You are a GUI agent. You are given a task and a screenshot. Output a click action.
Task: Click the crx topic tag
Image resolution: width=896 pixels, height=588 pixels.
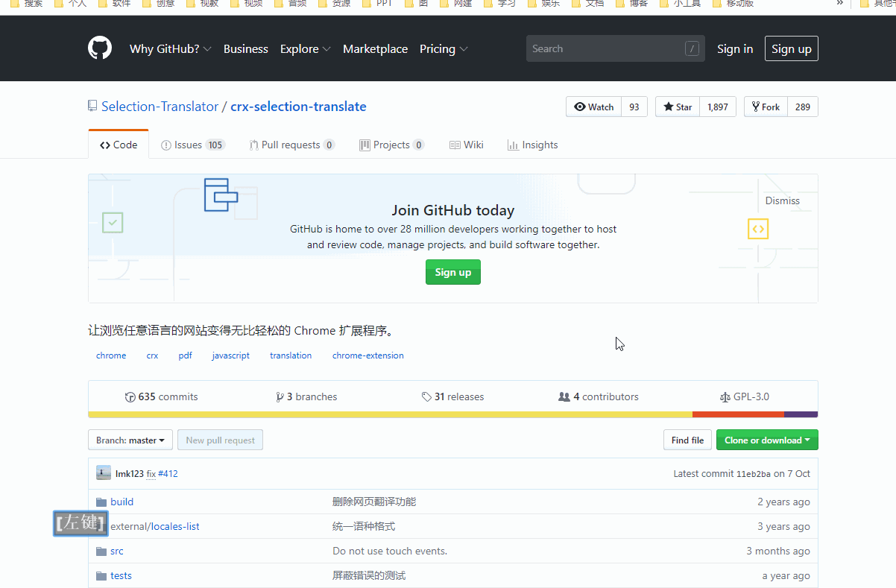pyautogui.click(x=152, y=355)
